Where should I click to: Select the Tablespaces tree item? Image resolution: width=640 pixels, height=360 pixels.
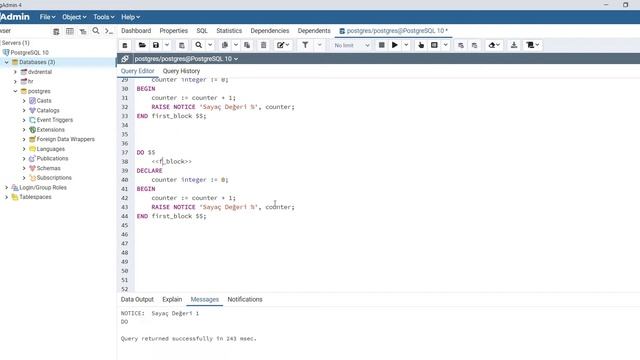(x=35, y=197)
